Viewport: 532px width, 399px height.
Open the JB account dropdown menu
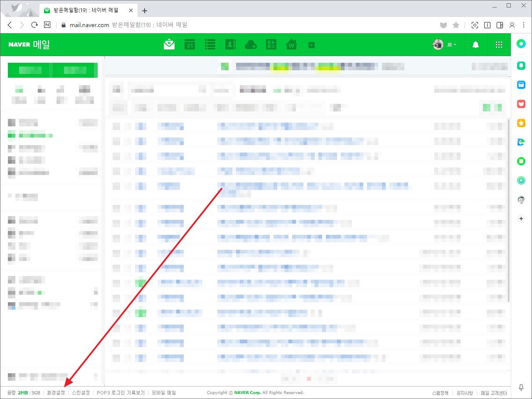(x=452, y=44)
